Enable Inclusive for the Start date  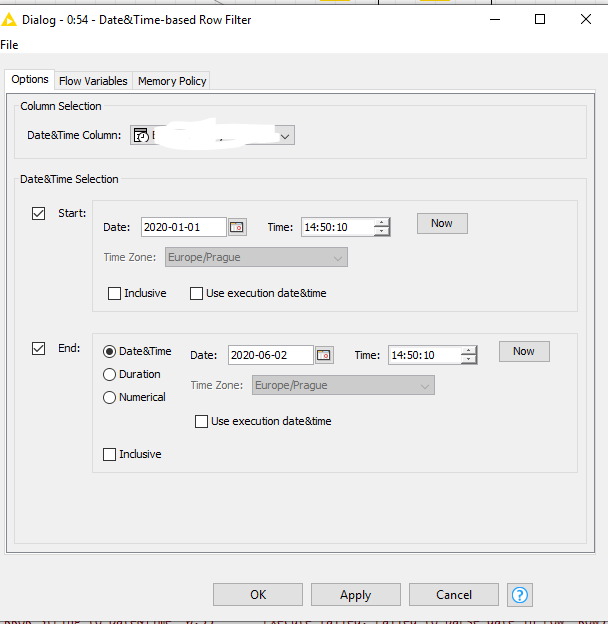[x=115, y=293]
